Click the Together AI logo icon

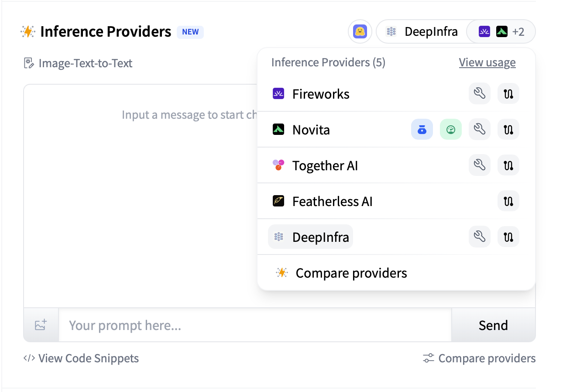pos(278,165)
